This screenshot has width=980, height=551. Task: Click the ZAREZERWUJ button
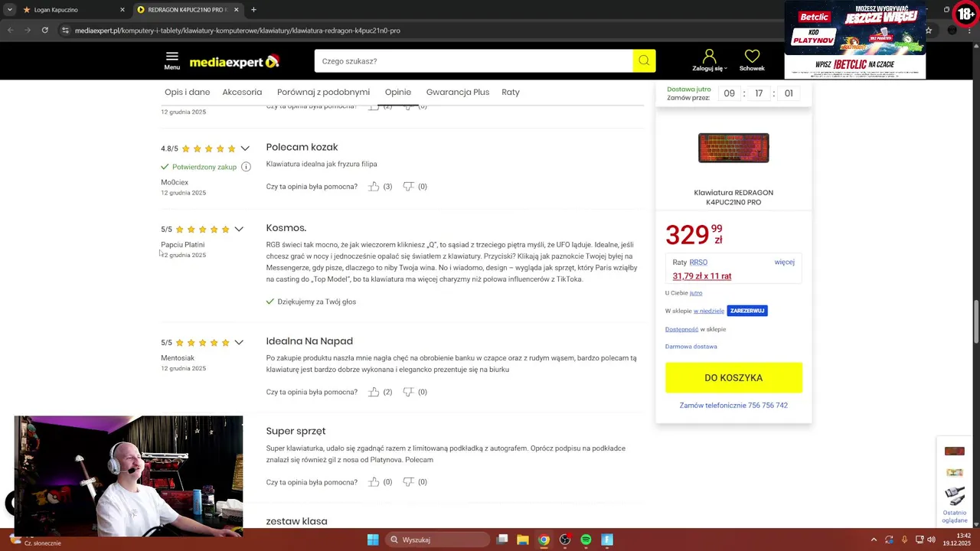pyautogui.click(x=748, y=311)
